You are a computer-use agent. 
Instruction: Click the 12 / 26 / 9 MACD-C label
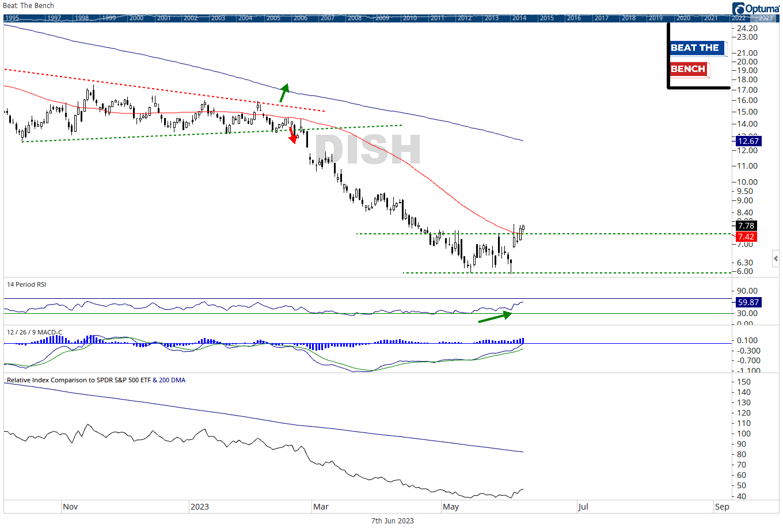[x=35, y=332]
